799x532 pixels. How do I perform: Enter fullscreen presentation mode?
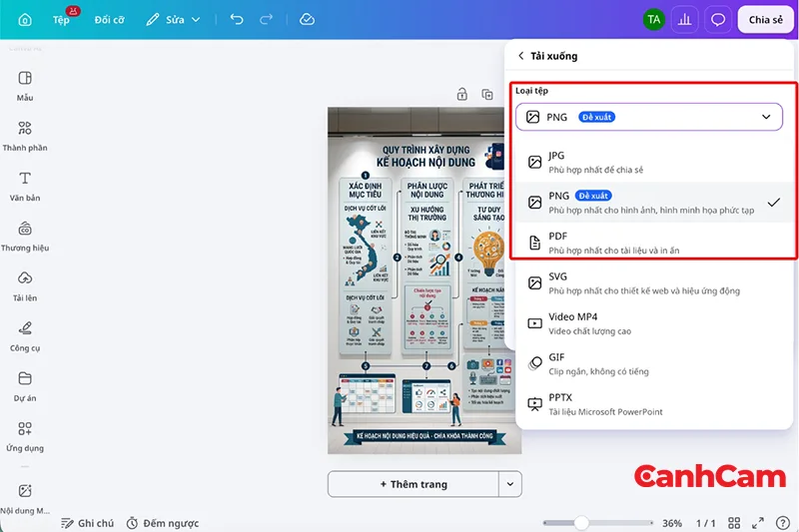[758, 523]
